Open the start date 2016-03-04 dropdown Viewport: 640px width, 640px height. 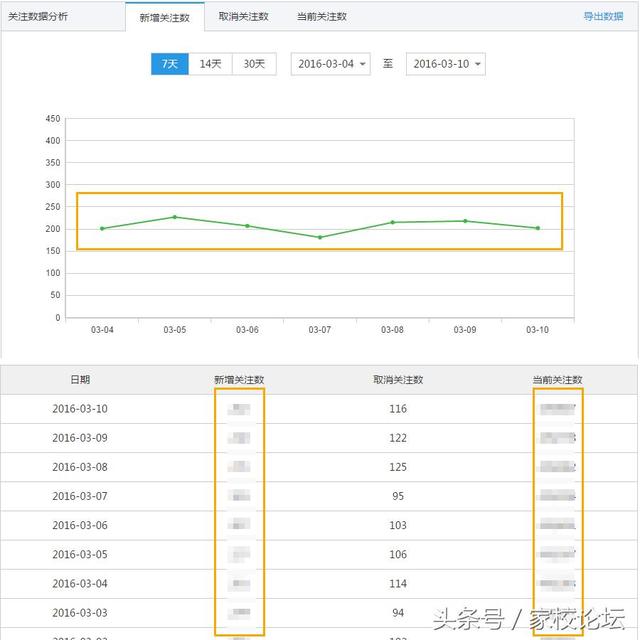click(x=330, y=64)
